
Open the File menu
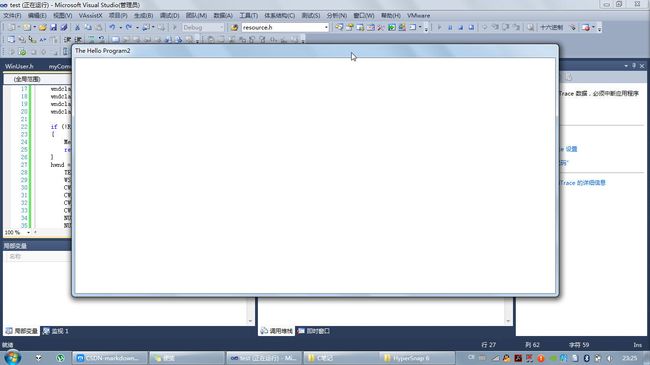pyautogui.click(x=12, y=15)
